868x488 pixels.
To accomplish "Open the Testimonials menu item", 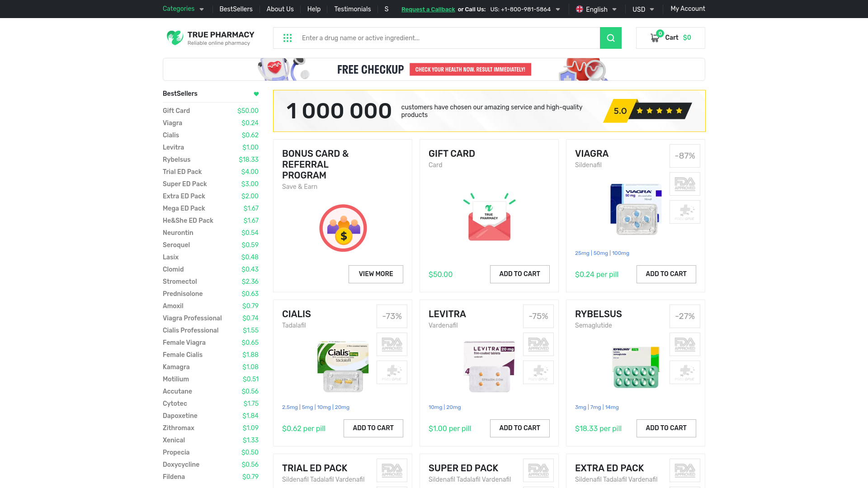I will coord(352,9).
